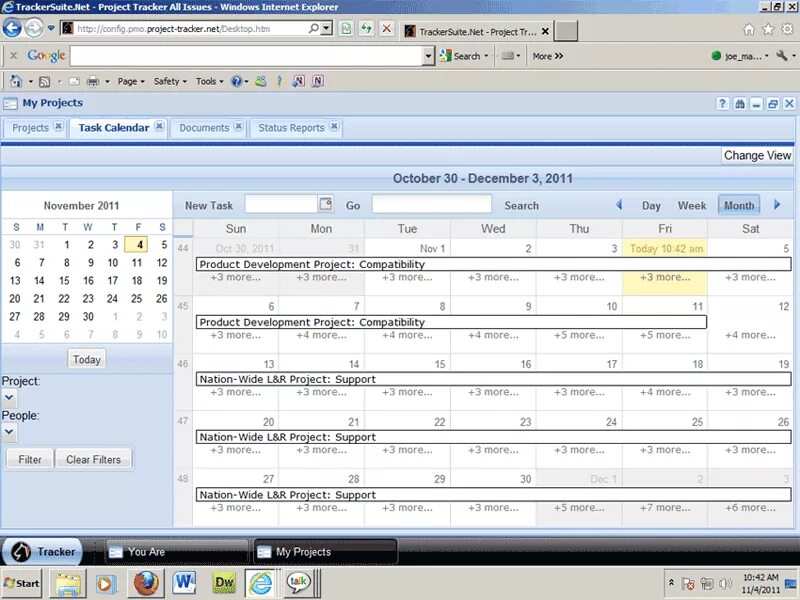Screen dimensions: 800x600
Task: Open the Tools menu dropdown
Action: [x=209, y=81]
